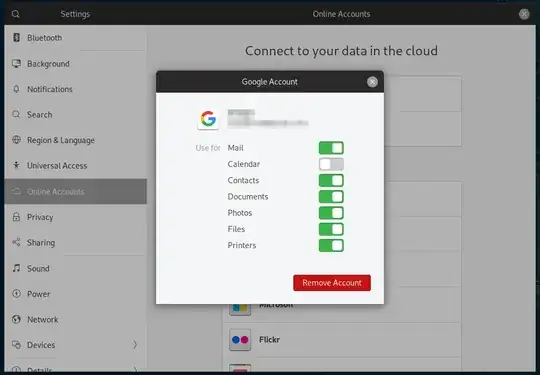Click the Files label text
This screenshot has width=540, height=375.
[x=236, y=229]
